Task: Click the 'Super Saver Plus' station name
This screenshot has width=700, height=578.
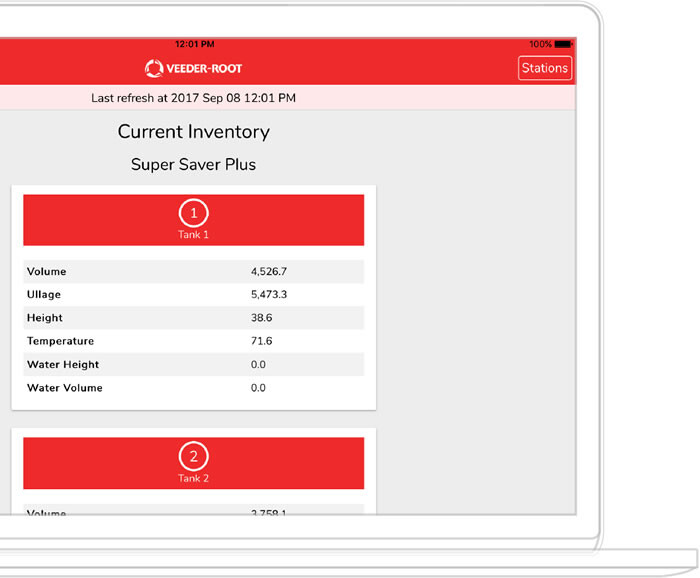Action: pos(193,164)
